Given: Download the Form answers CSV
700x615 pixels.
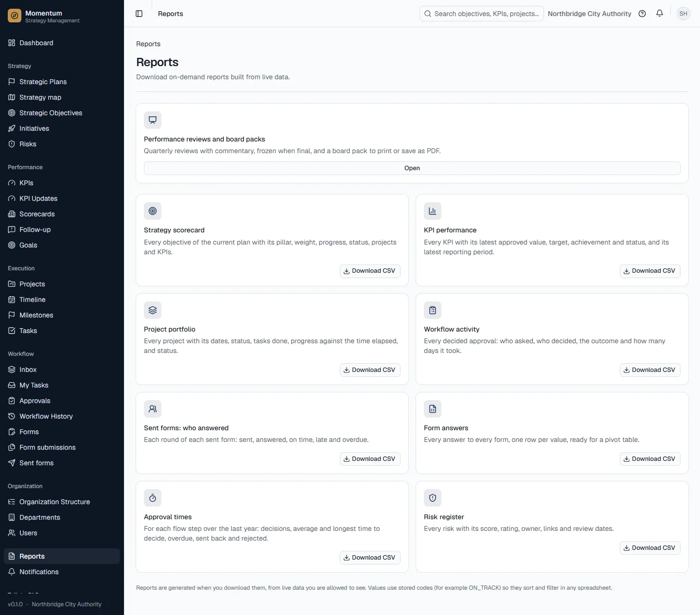Looking at the screenshot, I should (x=650, y=459).
